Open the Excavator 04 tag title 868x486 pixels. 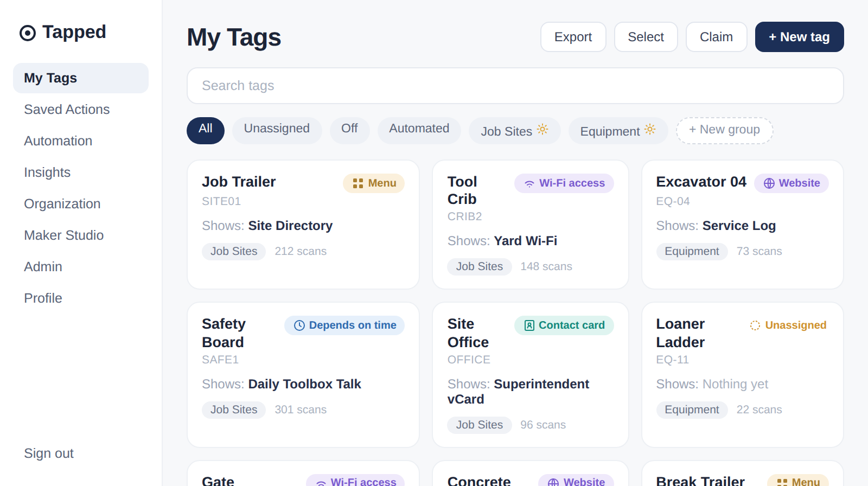click(x=701, y=182)
